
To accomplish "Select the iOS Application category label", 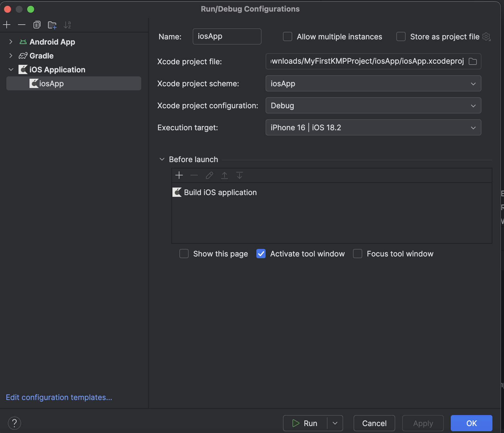I will (x=57, y=70).
